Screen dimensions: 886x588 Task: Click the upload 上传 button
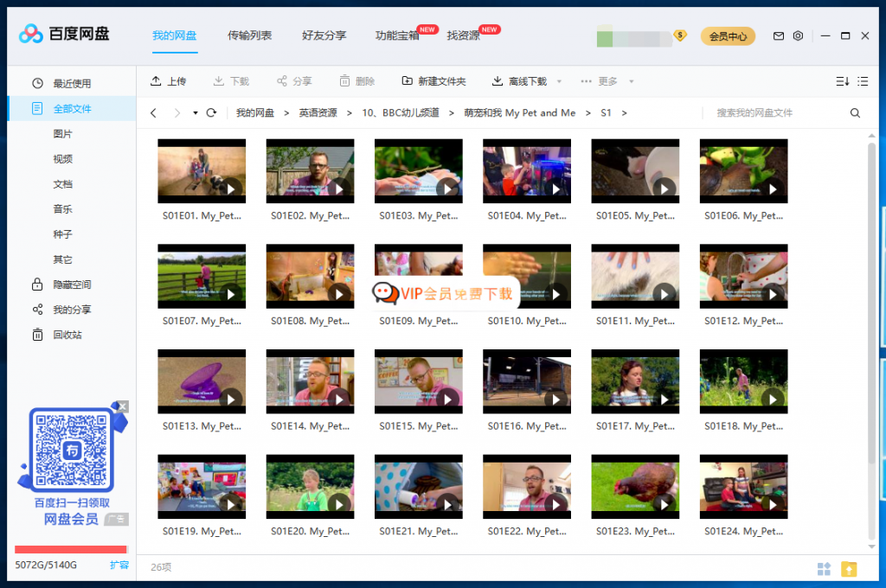tap(168, 81)
